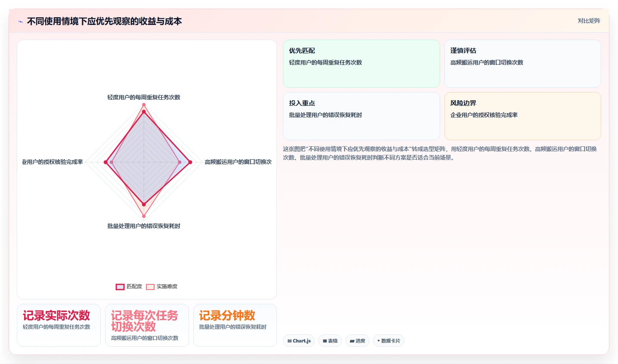The width and height of the screenshot is (618, 364).
Task: Select the 记录分钟数 stat card
Action: 235,325
